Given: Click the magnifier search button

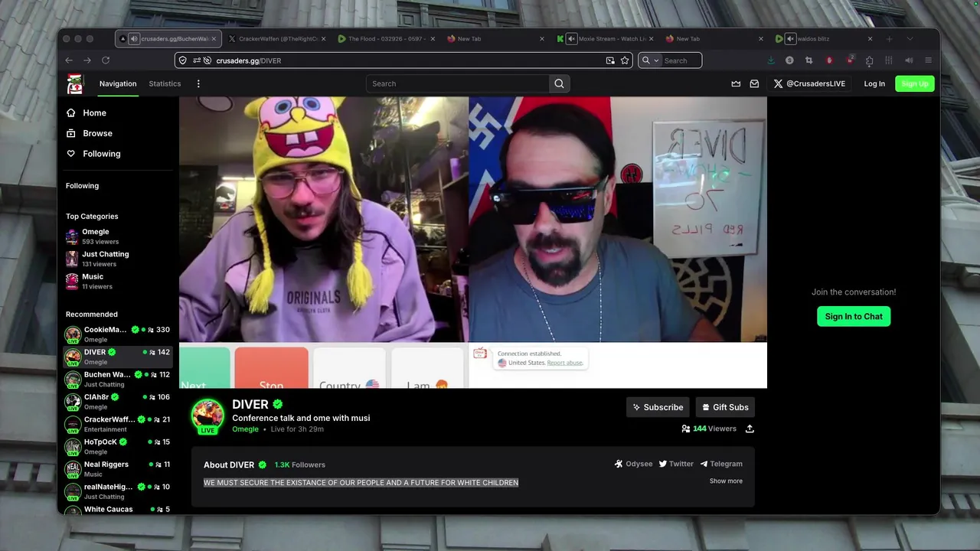Looking at the screenshot, I should [559, 83].
